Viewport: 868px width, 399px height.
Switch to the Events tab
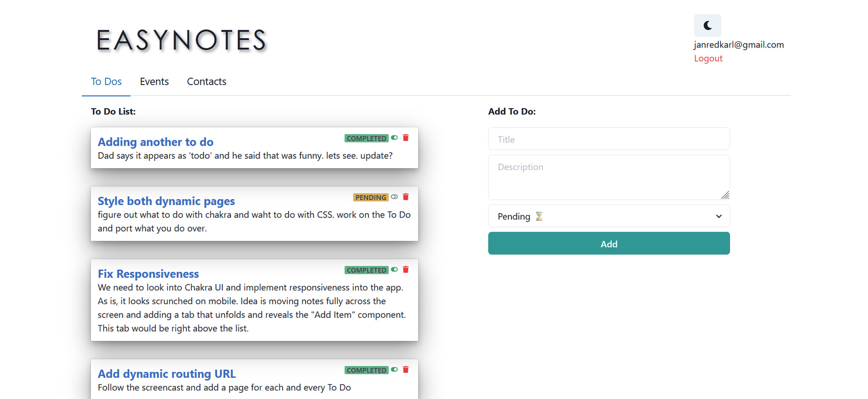(154, 81)
